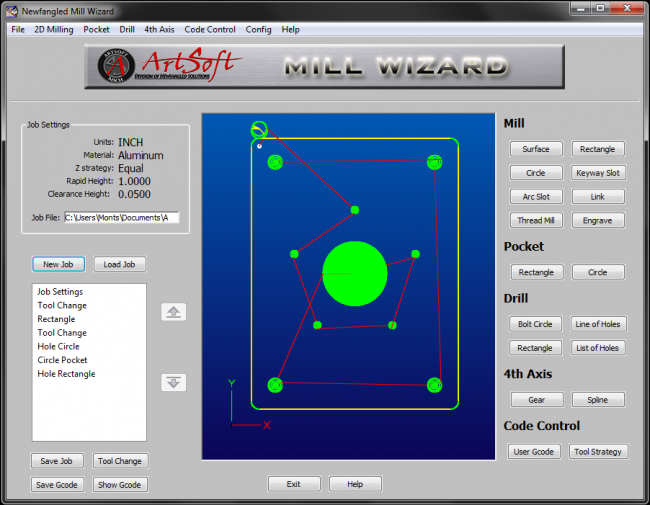Screen dimensions: 650x505
Task: Add a Bolt Circle drill operation
Action: click(535, 324)
